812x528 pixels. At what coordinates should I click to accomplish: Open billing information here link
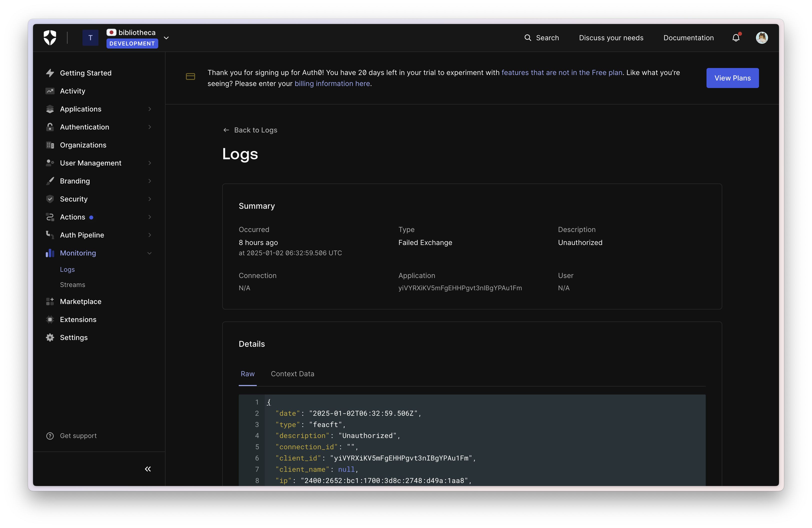tap(332, 83)
